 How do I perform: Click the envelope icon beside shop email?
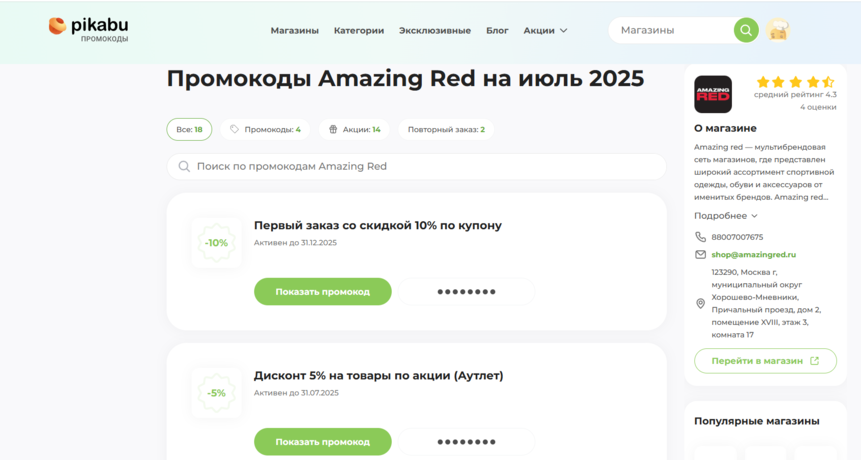700,254
